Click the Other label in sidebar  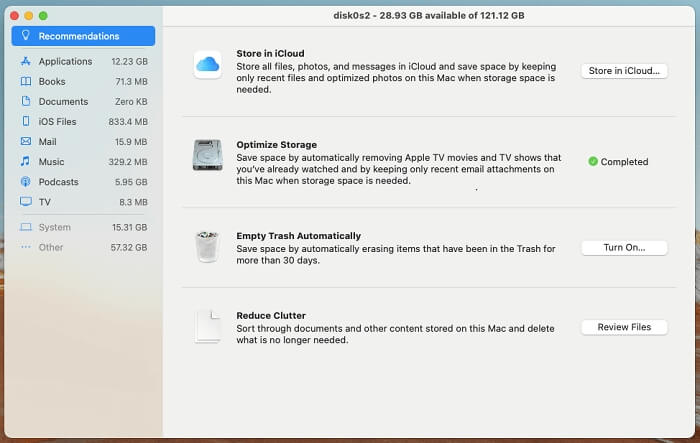pyautogui.click(x=50, y=247)
